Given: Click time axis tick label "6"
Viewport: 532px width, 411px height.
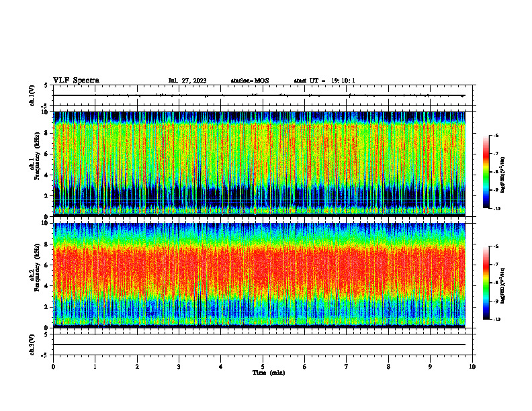Looking at the screenshot, I should click(x=305, y=367).
